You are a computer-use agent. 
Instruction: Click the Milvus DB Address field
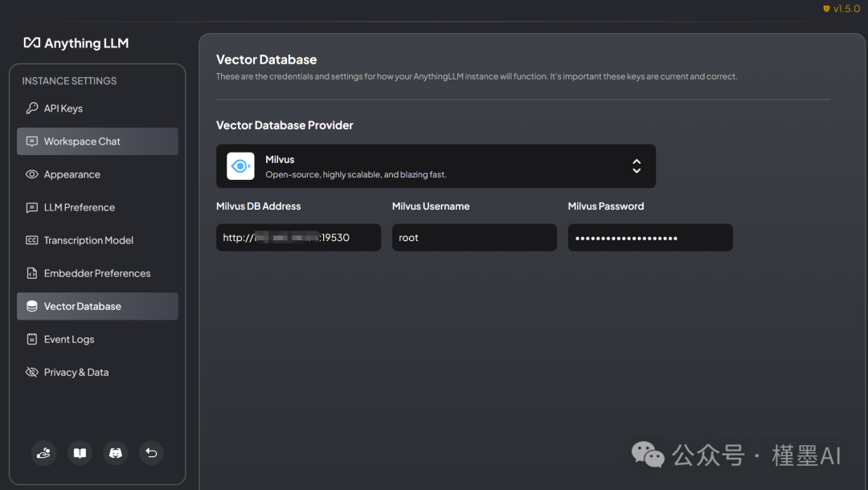[x=298, y=238]
